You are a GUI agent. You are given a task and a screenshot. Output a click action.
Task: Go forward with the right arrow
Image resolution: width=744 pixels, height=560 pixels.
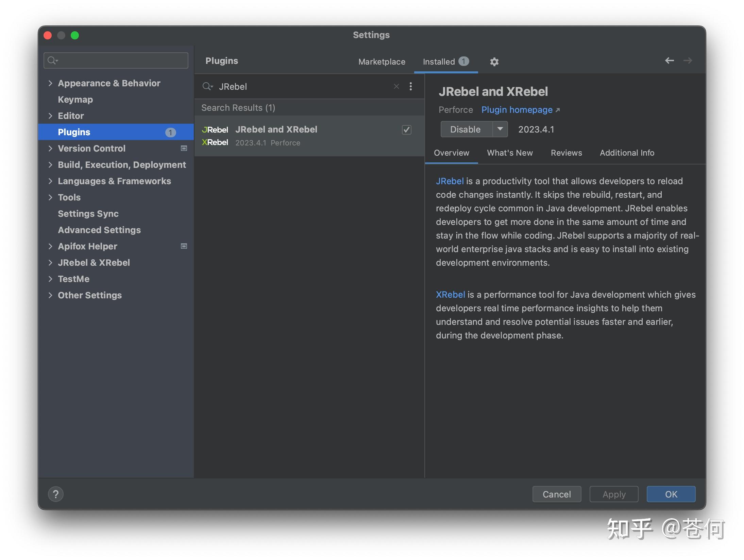688,60
